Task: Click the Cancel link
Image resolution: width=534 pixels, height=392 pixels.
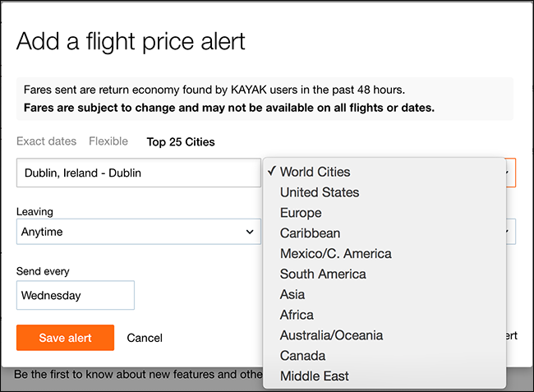Action: tap(145, 338)
